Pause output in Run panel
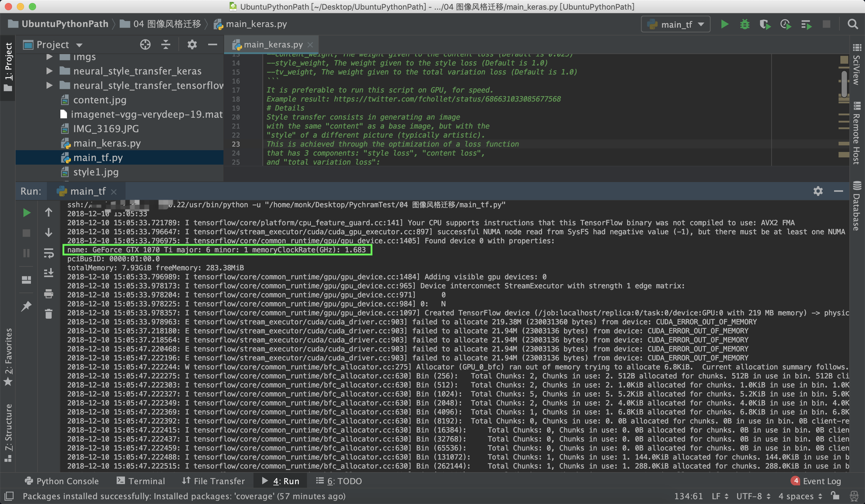Viewport: 865px width, 504px height. (26, 254)
